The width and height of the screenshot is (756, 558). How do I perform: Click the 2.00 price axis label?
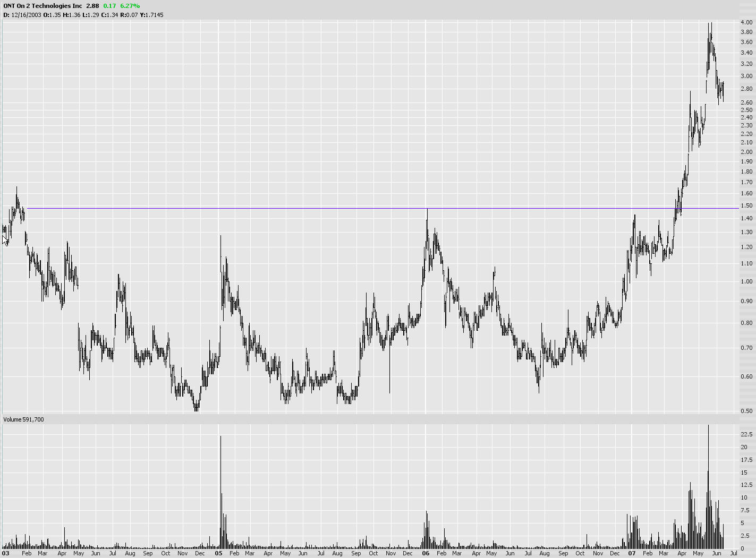tap(746, 152)
